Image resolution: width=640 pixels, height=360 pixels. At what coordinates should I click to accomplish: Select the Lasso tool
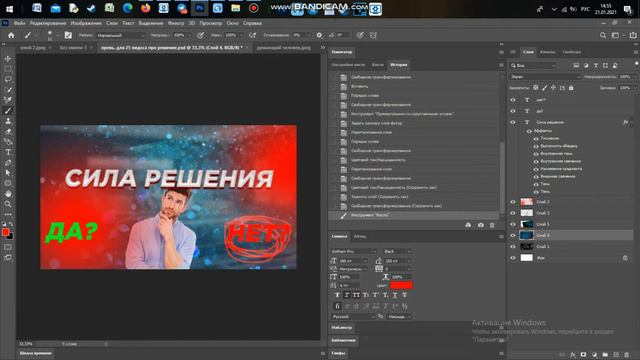click(8, 79)
